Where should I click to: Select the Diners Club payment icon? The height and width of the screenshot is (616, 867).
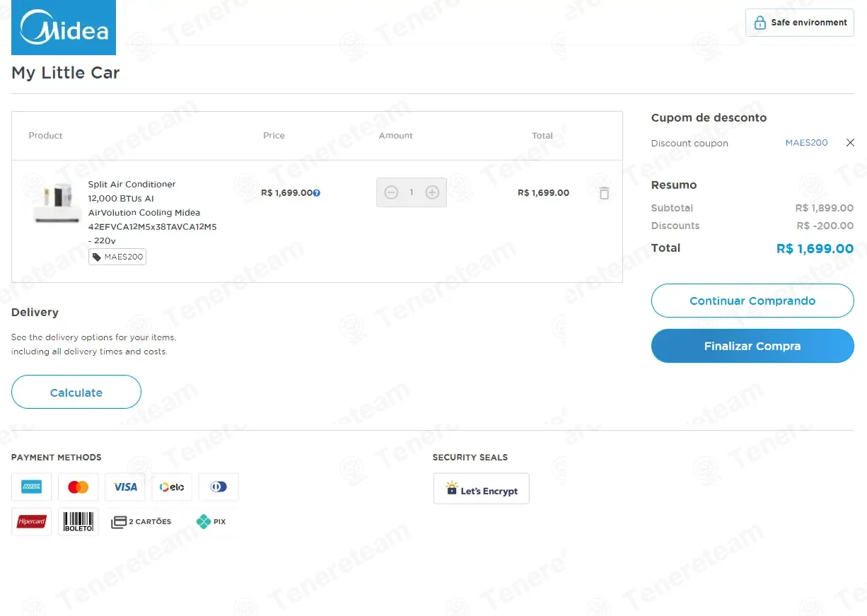(219, 487)
